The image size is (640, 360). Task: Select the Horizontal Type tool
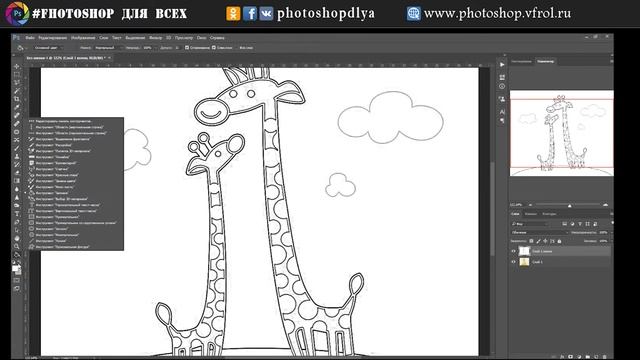[17, 214]
